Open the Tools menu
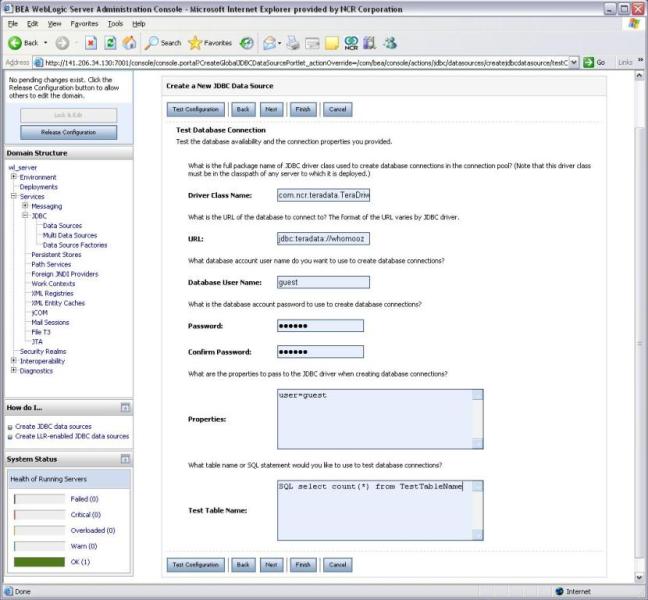The width and height of the screenshot is (648, 600). coord(115,24)
